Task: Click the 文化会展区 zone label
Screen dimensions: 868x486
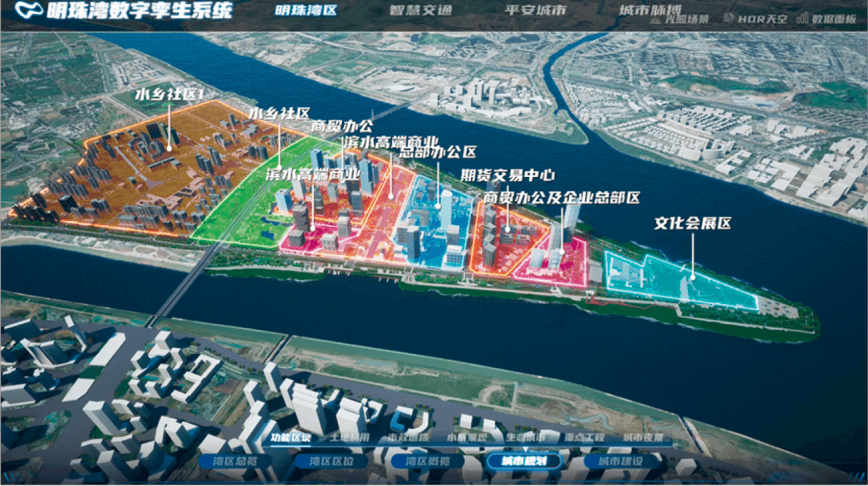Action: point(692,222)
